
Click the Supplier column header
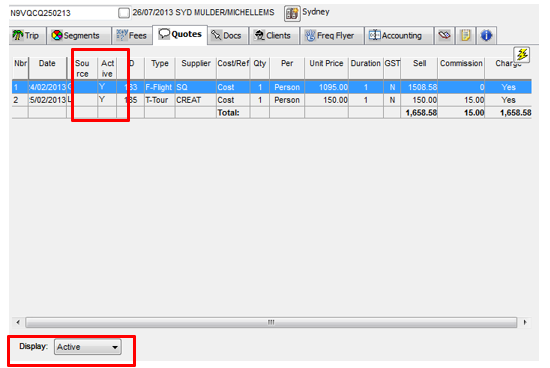(196, 68)
